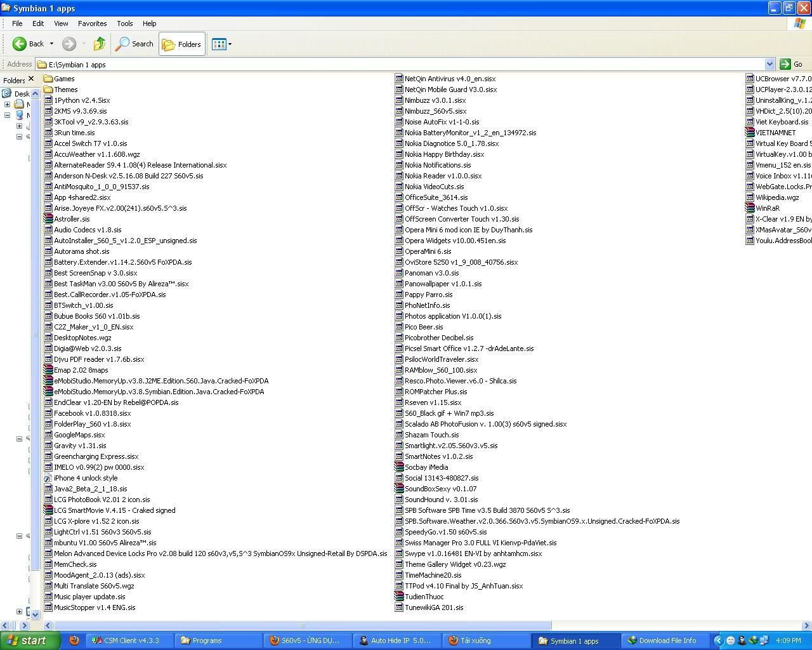Screen dimensions: 812x650
Task: Select the iPhone 4 unlock style file icon
Action: point(48,478)
